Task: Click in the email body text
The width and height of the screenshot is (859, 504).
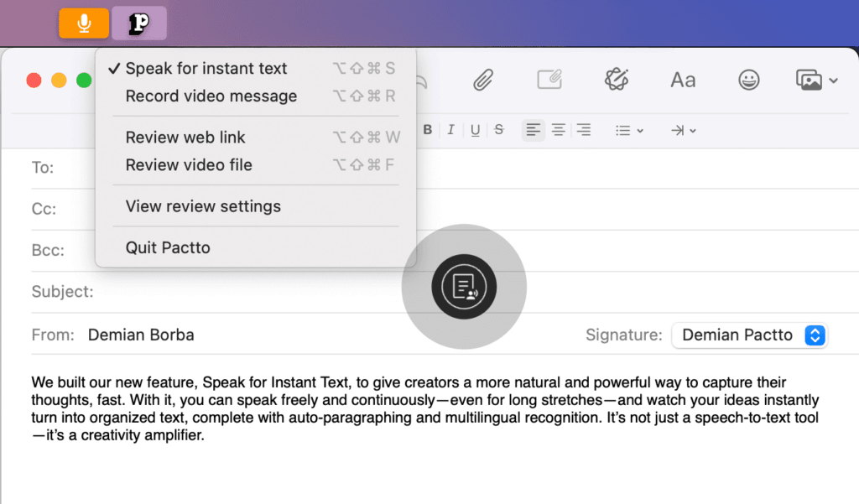Action: click(x=425, y=408)
